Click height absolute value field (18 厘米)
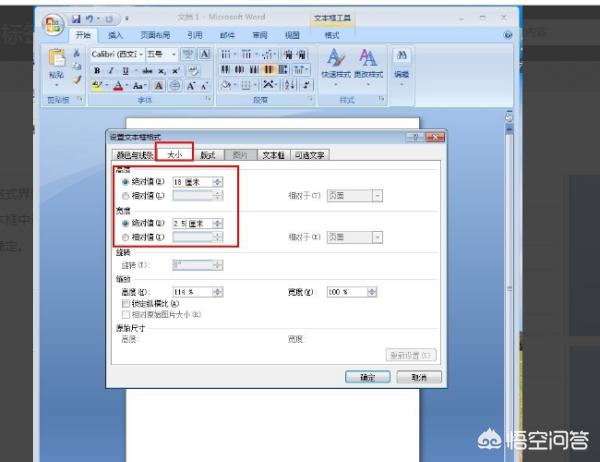Screen dimensions: 600x462 [192, 182]
